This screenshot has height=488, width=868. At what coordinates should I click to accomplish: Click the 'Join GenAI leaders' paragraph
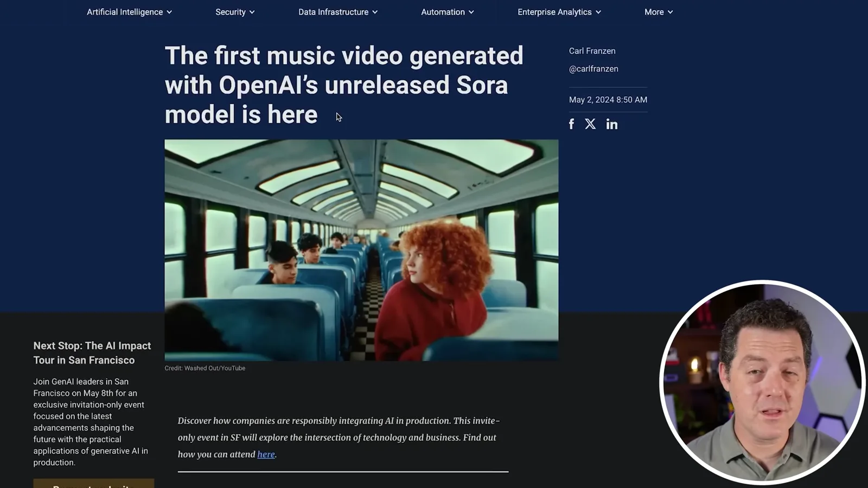click(x=91, y=422)
